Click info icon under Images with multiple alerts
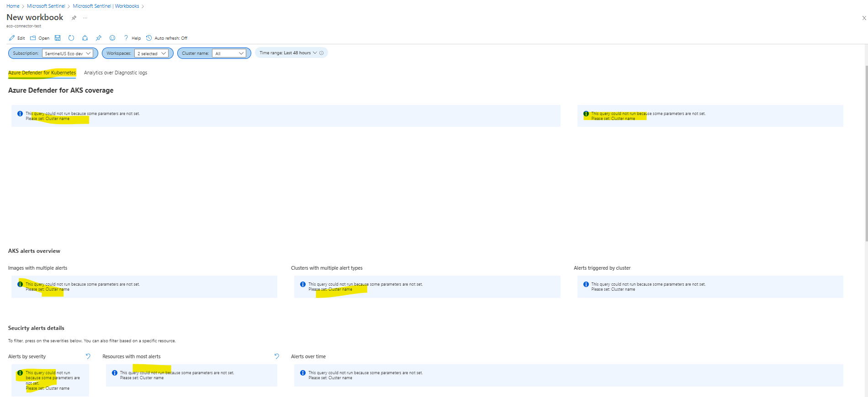This screenshot has width=868, height=397. tap(20, 284)
